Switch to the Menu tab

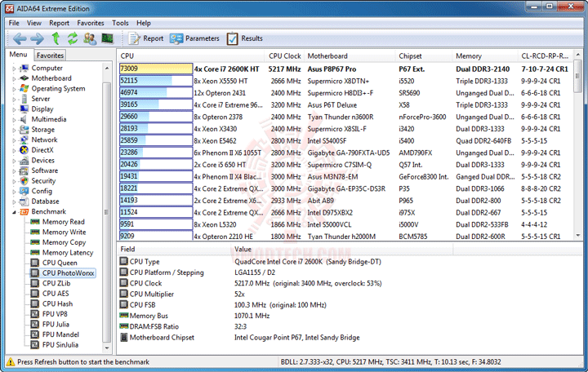pyautogui.click(x=18, y=55)
